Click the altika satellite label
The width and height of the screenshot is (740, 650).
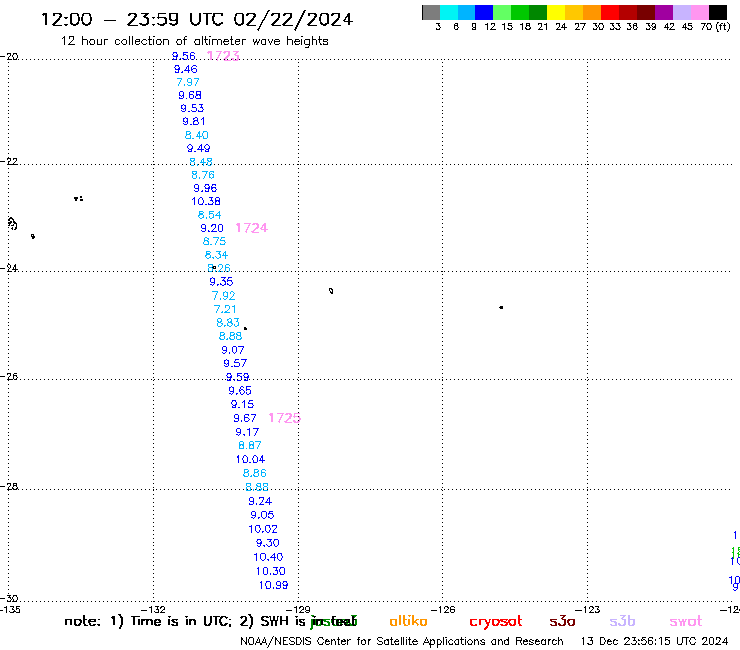click(408, 621)
